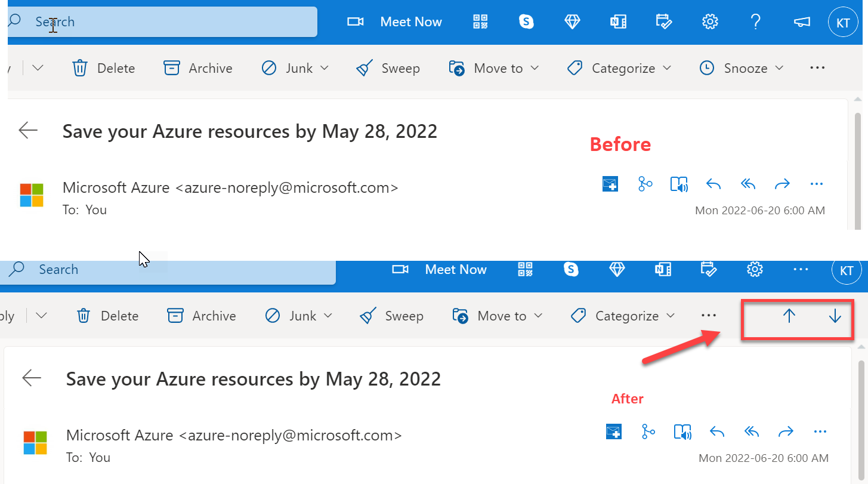Expand the Move to folder dropdown

click(536, 67)
